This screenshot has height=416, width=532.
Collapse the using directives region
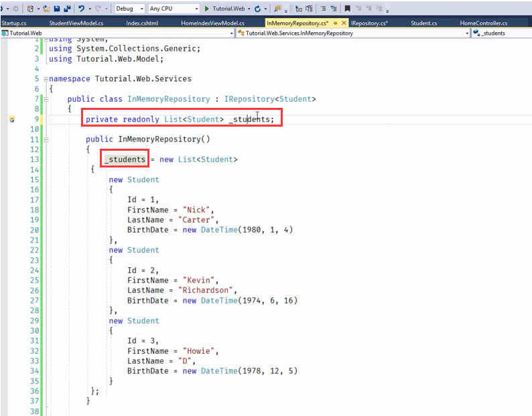tap(45, 39)
